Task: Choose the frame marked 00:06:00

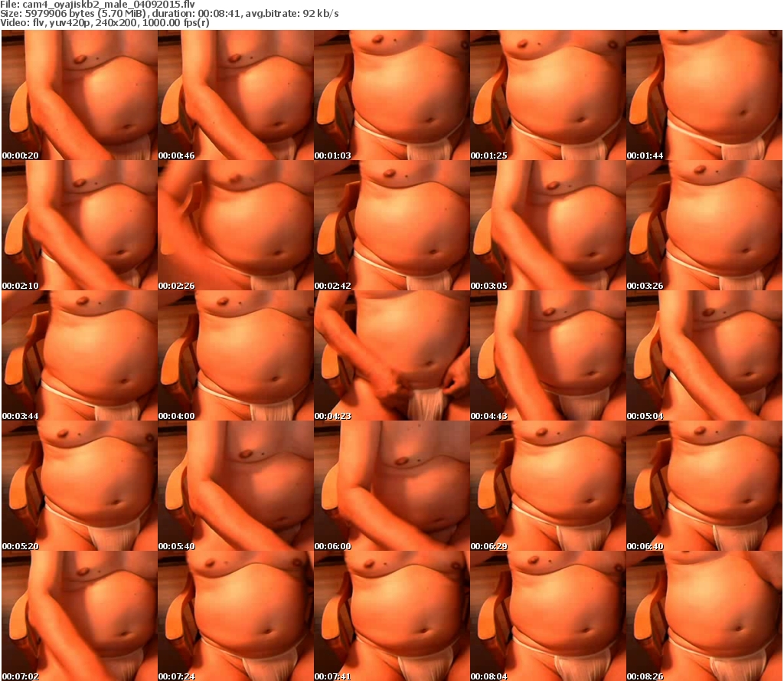Action: pyautogui.click(x=392, y=486)
